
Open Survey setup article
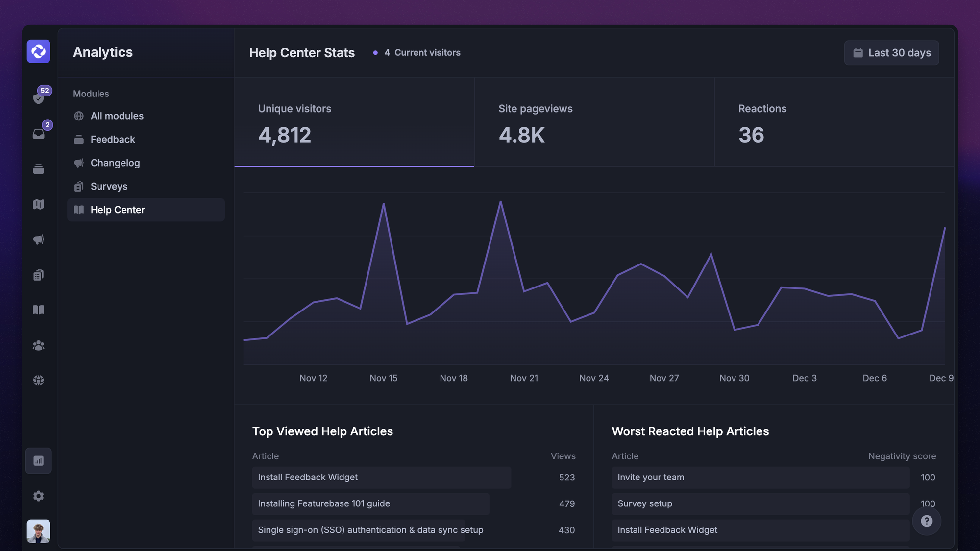pyautogui.click(x=760, y=504)
